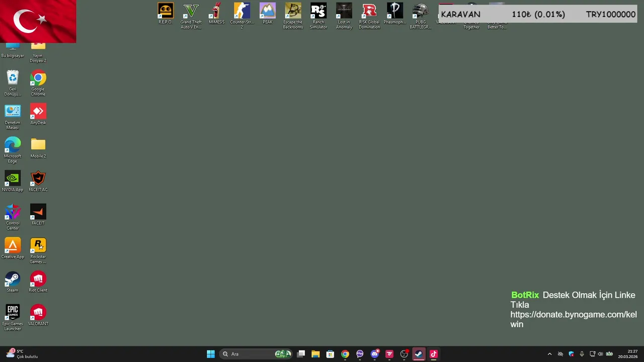
Task: Select the Microsoft Edge desktop icon
Action: [x=13, y=151]
